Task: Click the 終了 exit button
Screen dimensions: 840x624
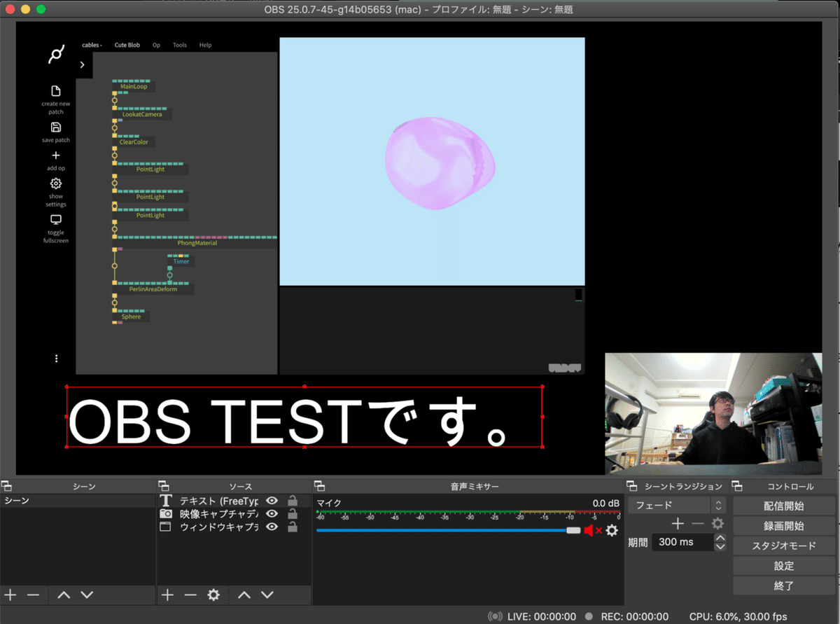Action: tap(784, 585)
